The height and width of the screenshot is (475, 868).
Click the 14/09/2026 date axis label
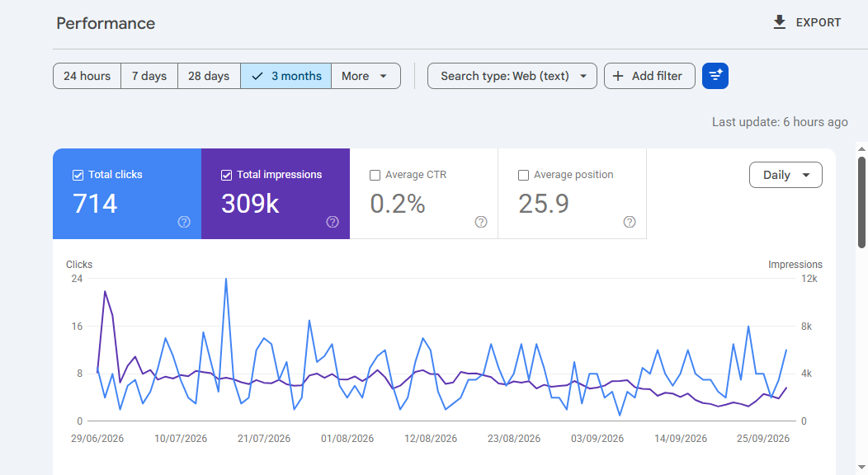(x=681, y=439)
